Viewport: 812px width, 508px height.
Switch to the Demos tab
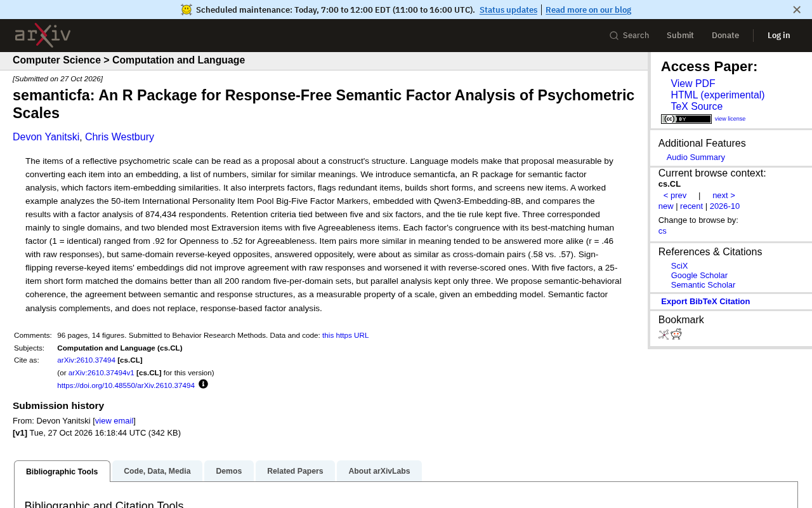229,471
